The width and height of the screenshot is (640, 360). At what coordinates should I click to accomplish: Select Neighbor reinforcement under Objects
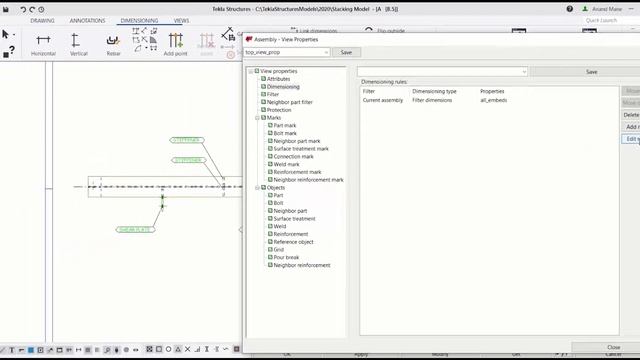[302, 265]
